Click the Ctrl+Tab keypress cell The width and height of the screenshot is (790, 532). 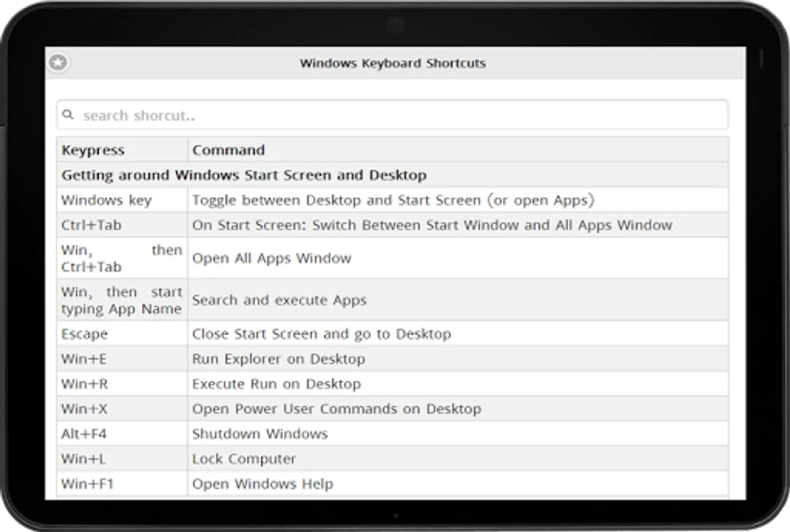(x=122, y=225)
